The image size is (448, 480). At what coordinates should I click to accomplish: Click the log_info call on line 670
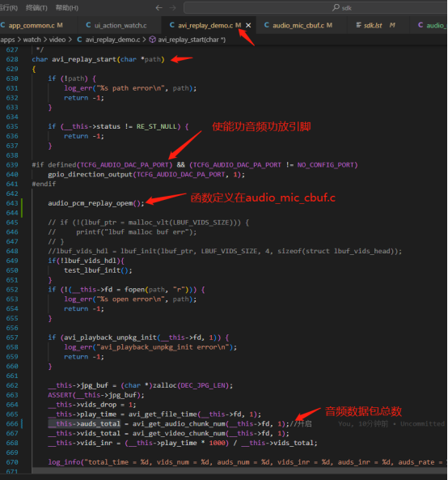[x=64, y=462]
